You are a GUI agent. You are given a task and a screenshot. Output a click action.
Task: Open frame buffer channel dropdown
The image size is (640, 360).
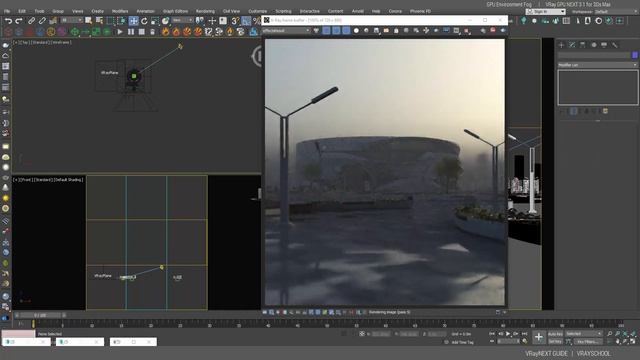287,31
